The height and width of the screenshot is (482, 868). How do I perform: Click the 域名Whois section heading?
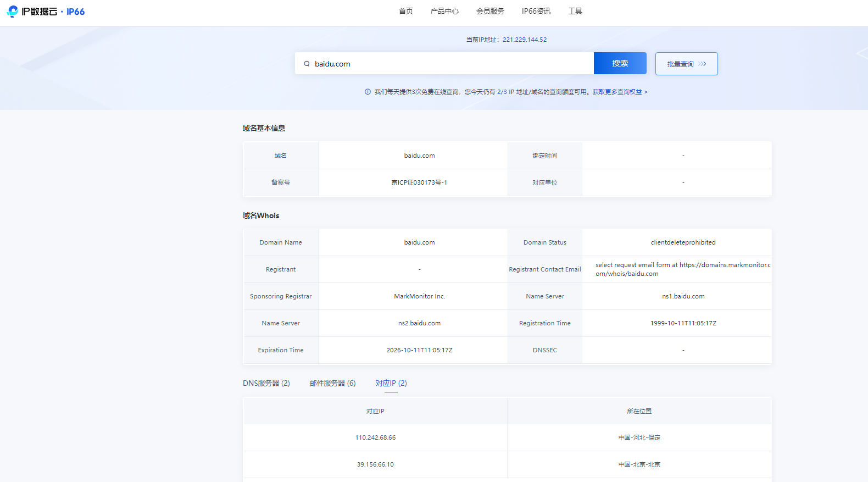click(x=261, y=215)
